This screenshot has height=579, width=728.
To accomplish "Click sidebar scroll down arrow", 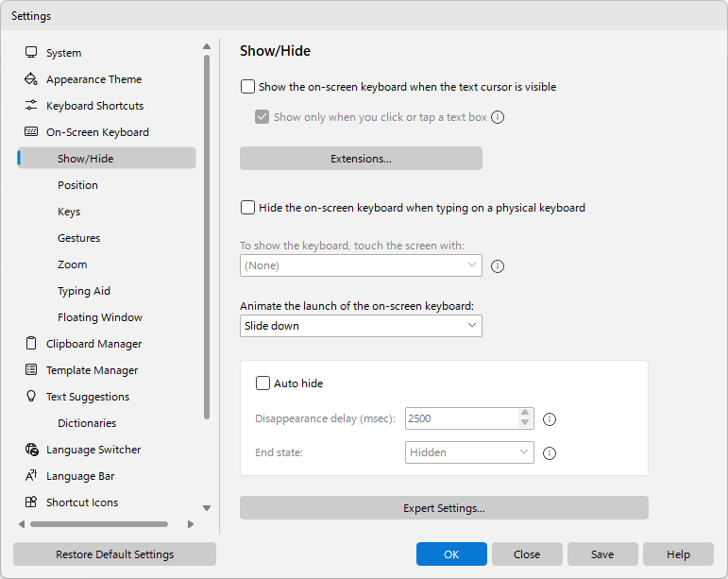I will point(207,508).
